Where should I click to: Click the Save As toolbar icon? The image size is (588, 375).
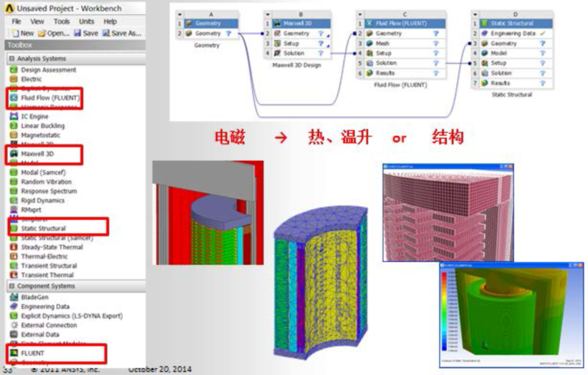pos(107,33)
